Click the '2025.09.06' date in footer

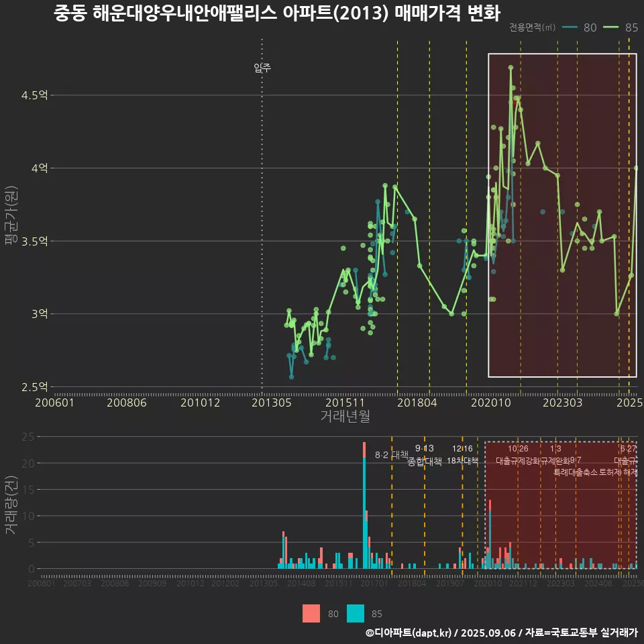click(x=488, y=633)
